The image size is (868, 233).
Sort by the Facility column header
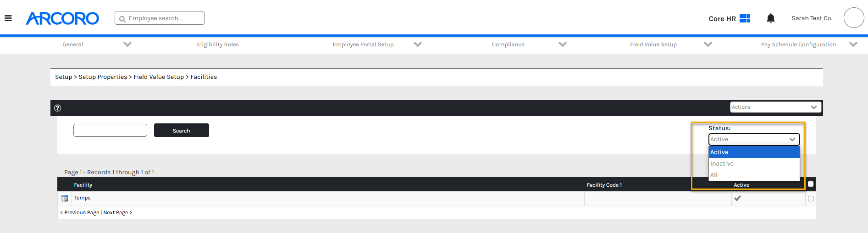coord(83,185)
